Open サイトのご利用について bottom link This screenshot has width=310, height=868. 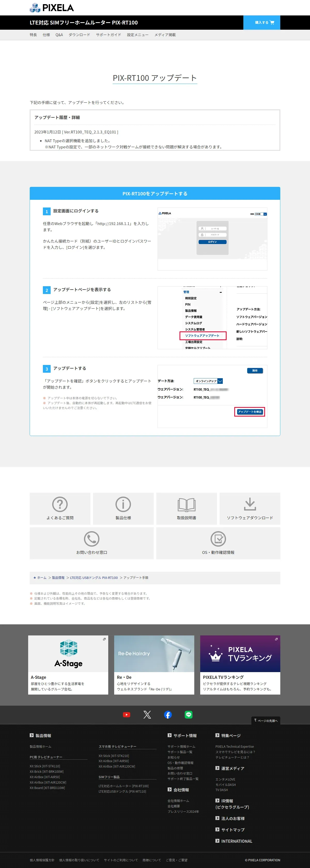[121, 860]
